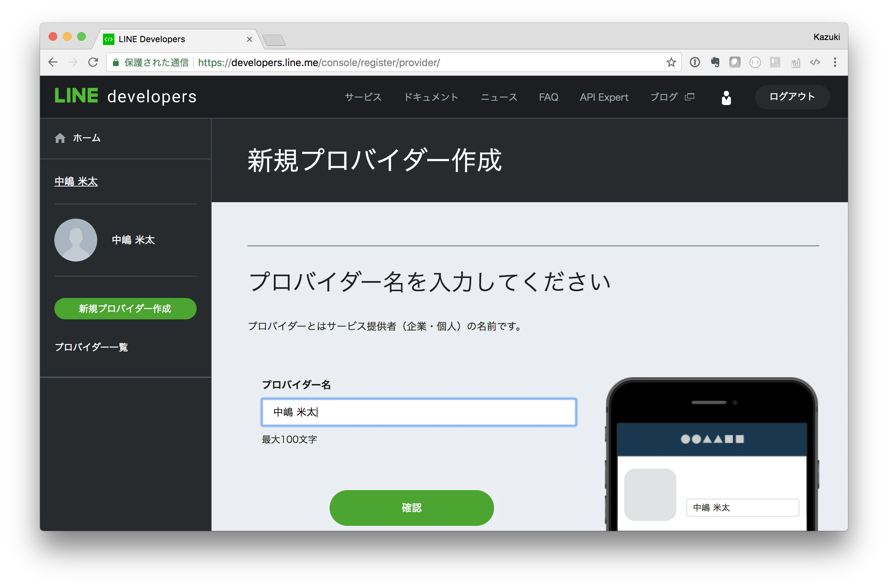Click the underlined 中嶋 米太 link
The width and height of the screenshot is (888, 588).
[x=76, y=181]
